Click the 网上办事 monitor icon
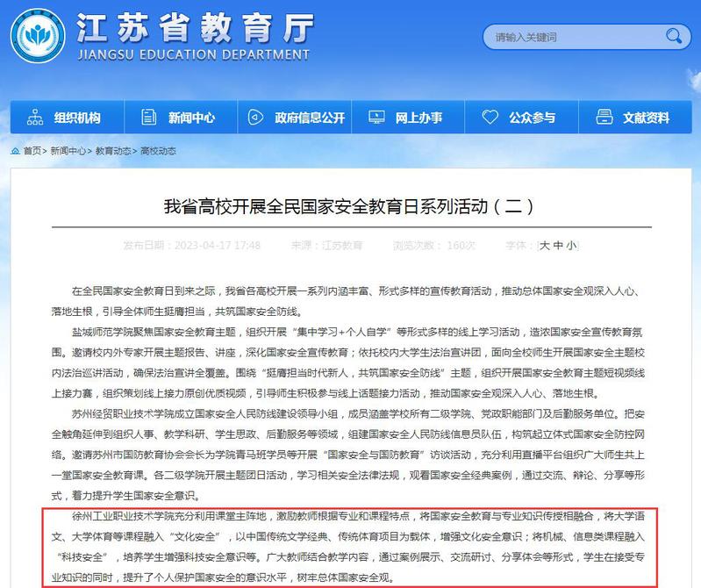 (x=376, y=118)
